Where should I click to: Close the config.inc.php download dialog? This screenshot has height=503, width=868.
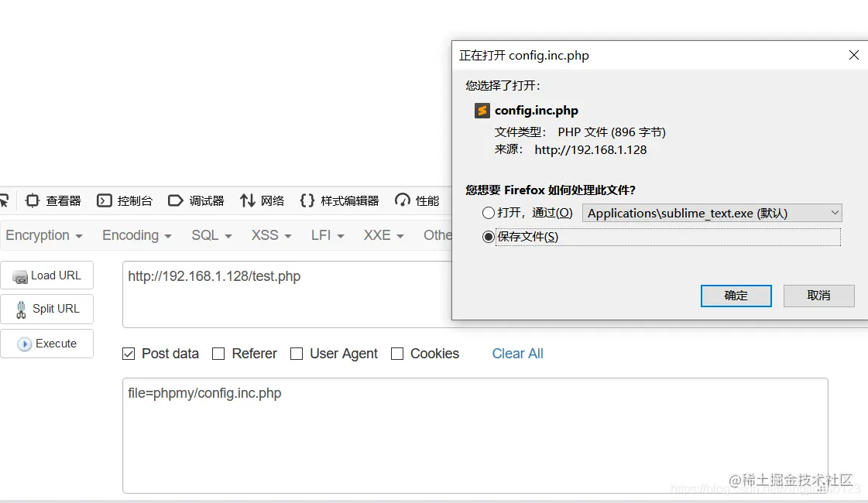coord(853,56)
